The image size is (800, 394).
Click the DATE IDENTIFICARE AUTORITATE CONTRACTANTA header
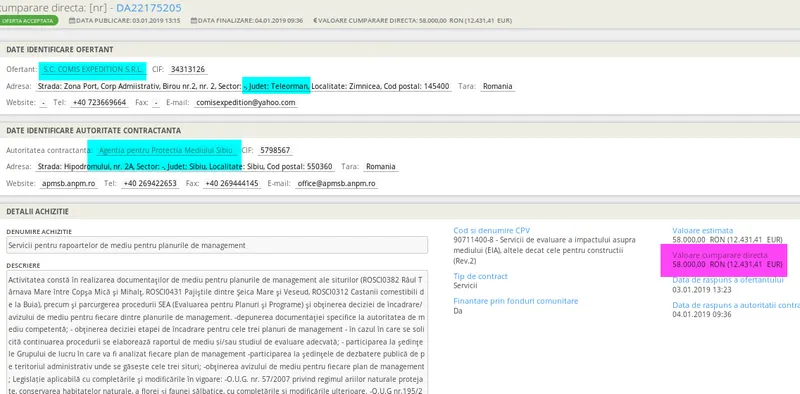pos(93,131)
